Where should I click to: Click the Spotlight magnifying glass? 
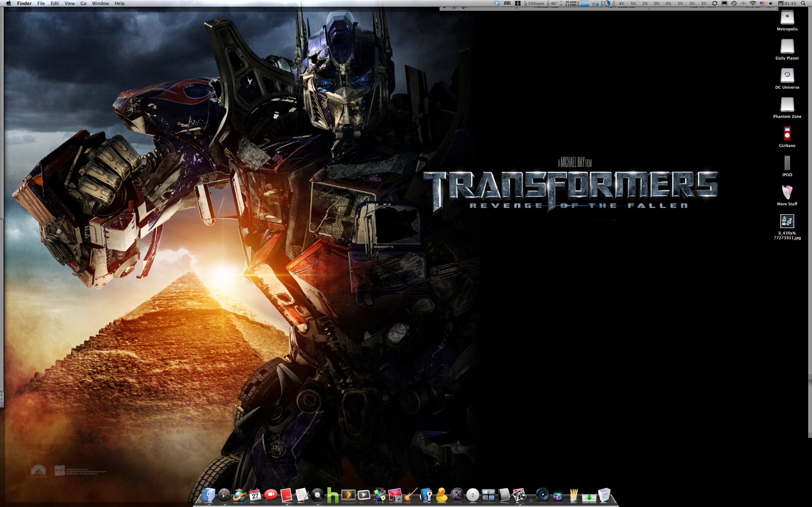tap(803, 3)
